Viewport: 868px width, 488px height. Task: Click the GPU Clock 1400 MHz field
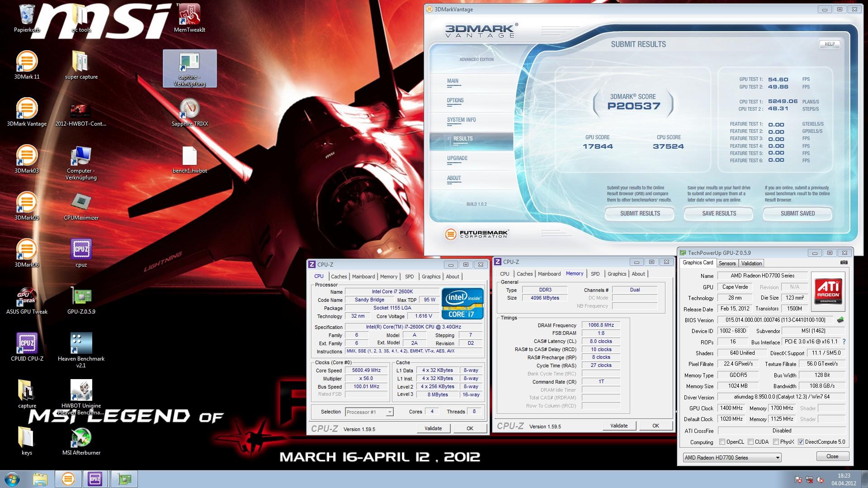pyautogui.click(x=731, y=408)
